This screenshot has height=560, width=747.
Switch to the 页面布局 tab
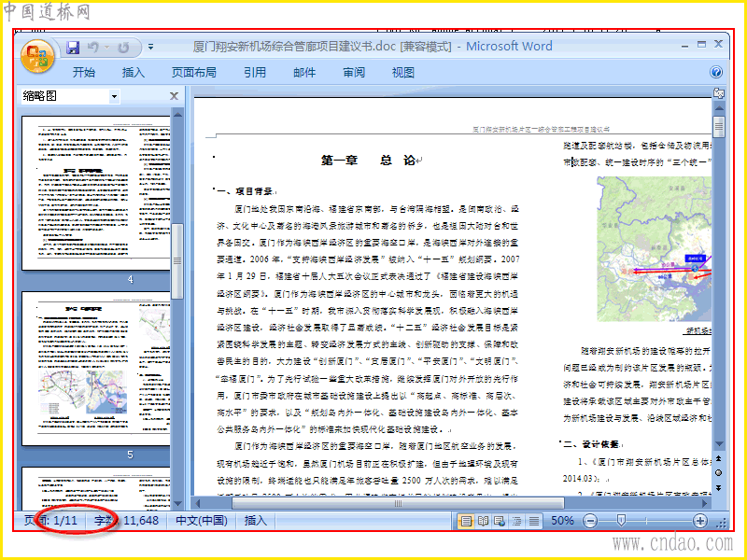194,73
